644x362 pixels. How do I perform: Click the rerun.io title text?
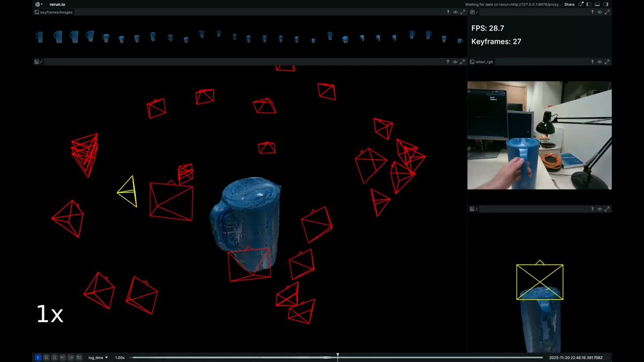tap(57, 4)
